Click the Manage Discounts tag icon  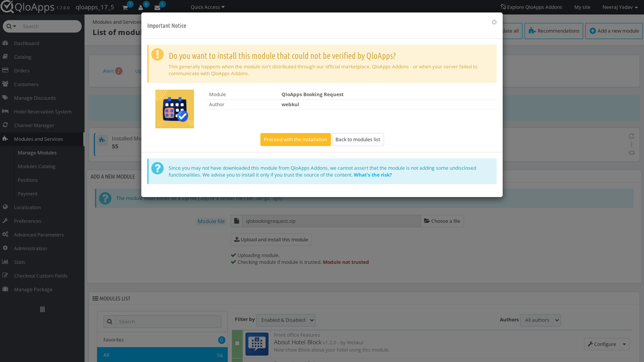(6, 98)
